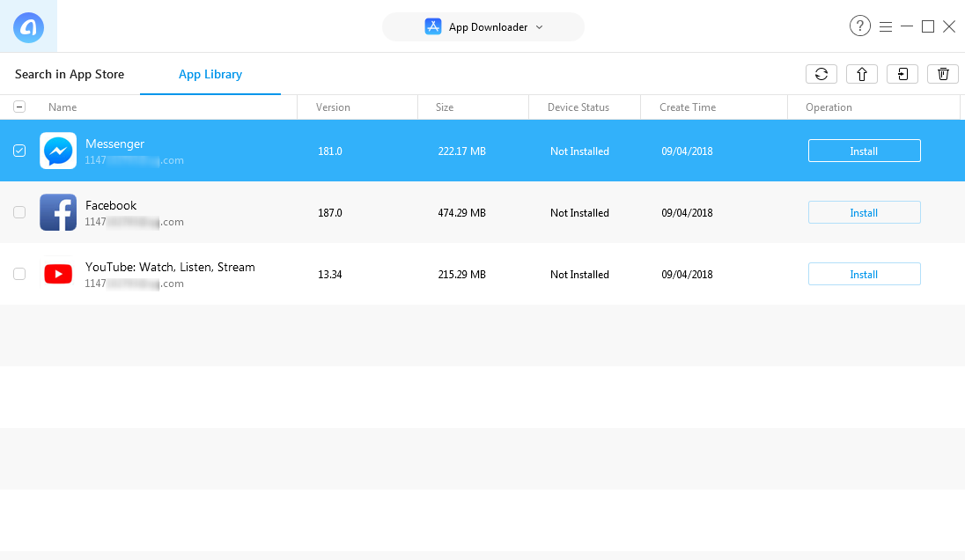The width and height of the screenshot is (965, 560).
Task: Click the send to device icon
Action: [902, 74]
